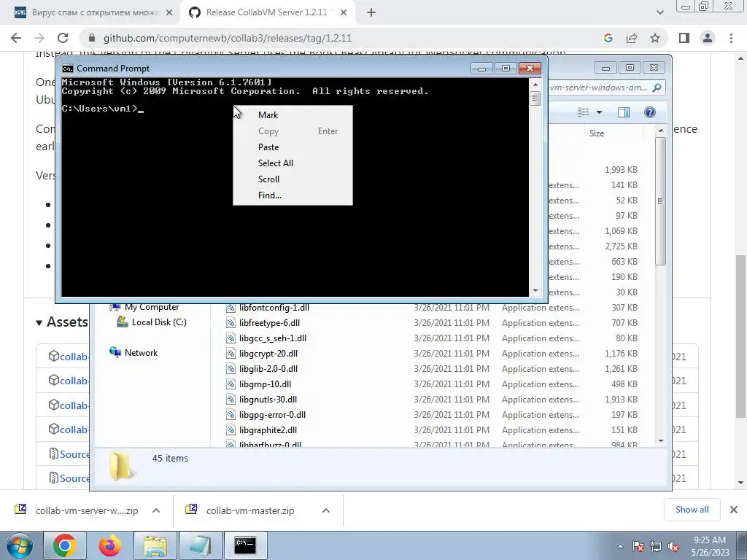The width and height of the screenshot is (747, 560).
Task: Select libgmp-10.dll file
Action: pos(265,384)
